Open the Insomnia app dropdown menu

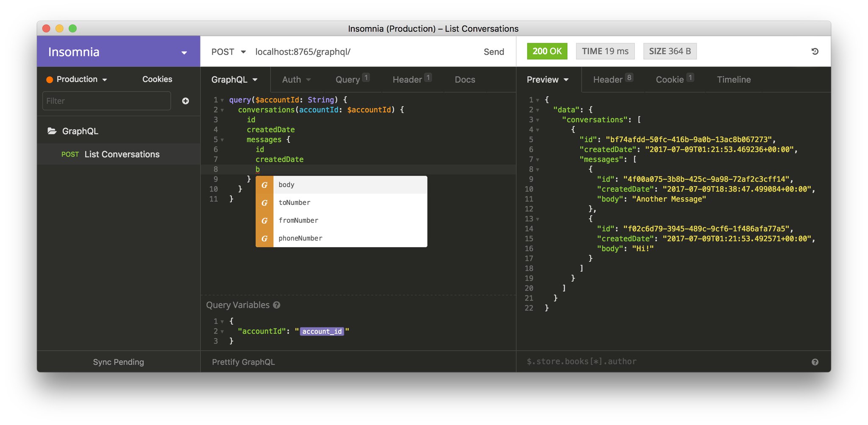click(x=184, y=53)
